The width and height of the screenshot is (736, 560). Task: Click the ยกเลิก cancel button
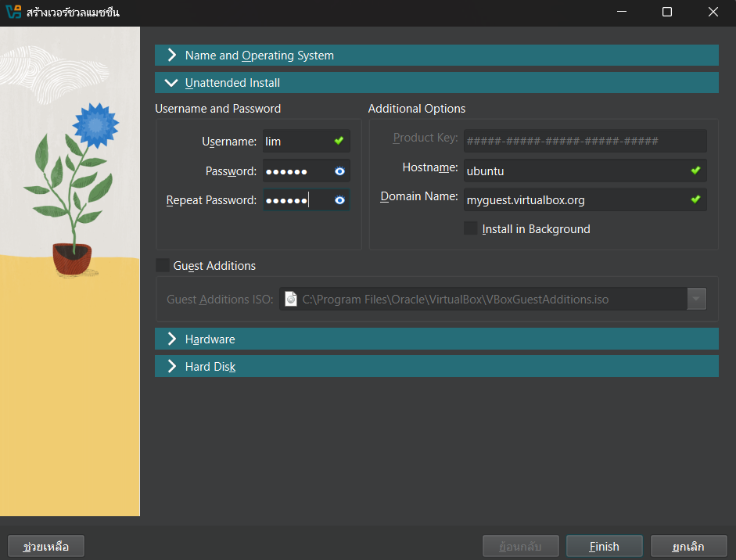[x=688, y=546]
